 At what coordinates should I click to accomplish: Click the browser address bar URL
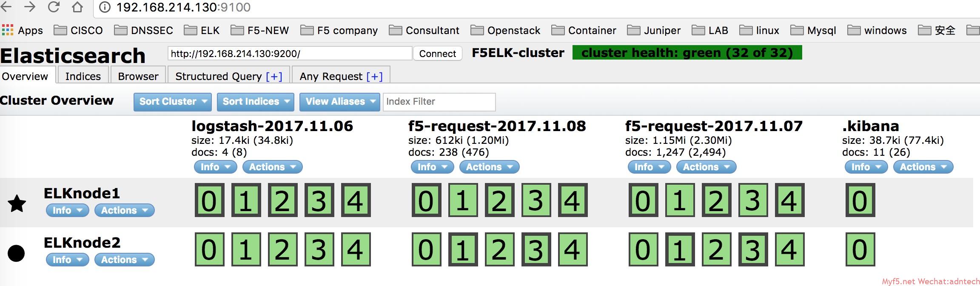[x=183, y=7]
